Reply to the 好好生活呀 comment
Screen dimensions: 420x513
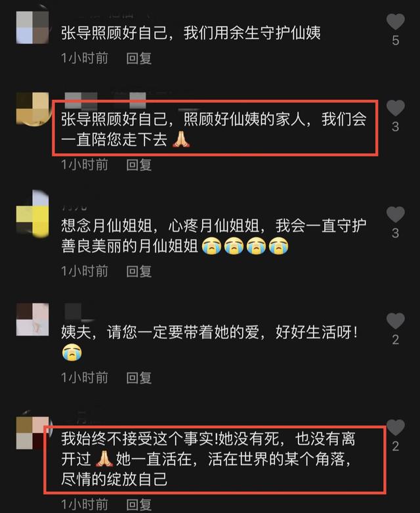(139, 378)
